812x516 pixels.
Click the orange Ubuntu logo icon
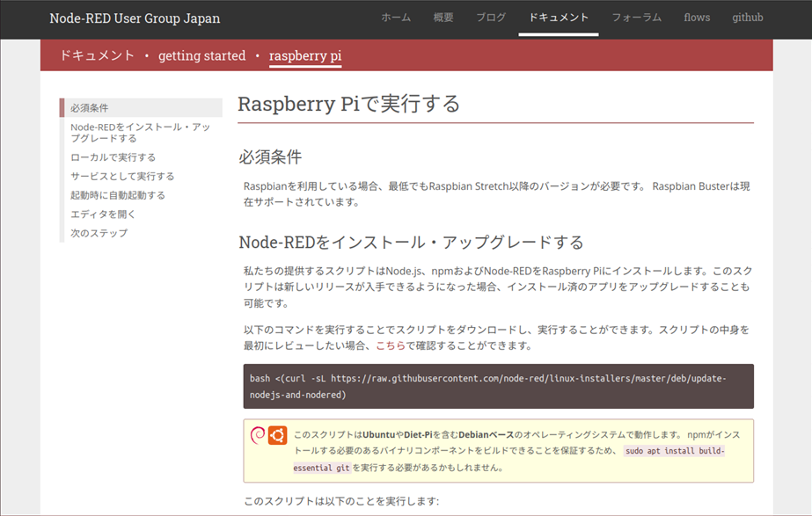(277, 434)
